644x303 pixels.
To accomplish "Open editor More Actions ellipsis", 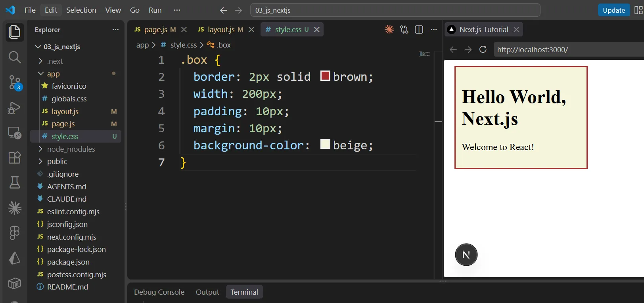I will [x=434, y=29].
